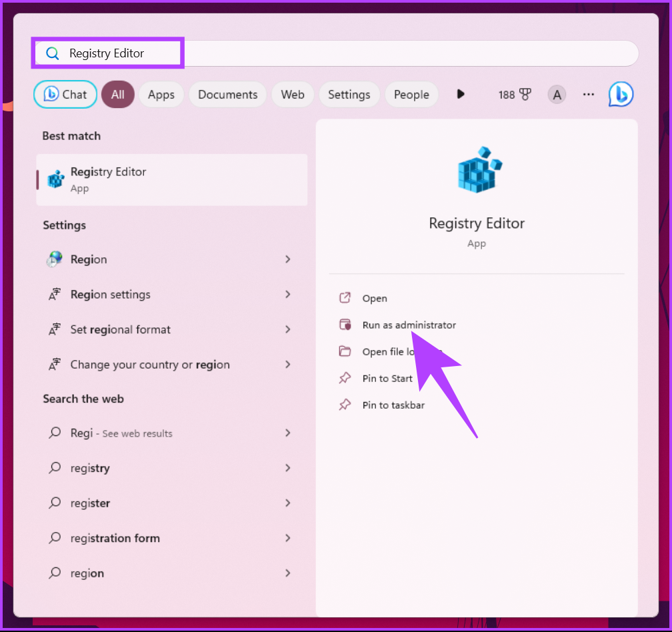Open the Registry Editor best match result
The height and width of the screenshot is (632, 672).
point(172,179)
